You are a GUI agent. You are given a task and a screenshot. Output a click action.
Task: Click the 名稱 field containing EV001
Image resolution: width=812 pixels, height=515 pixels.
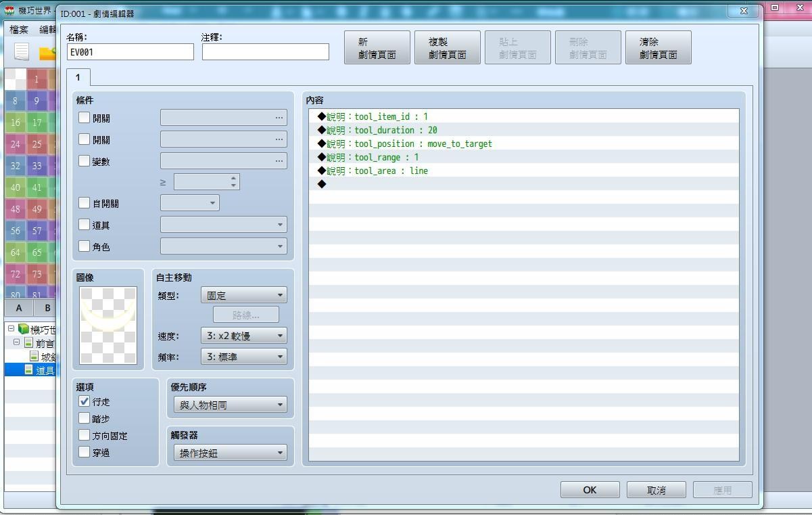click(x=130, y=52)
